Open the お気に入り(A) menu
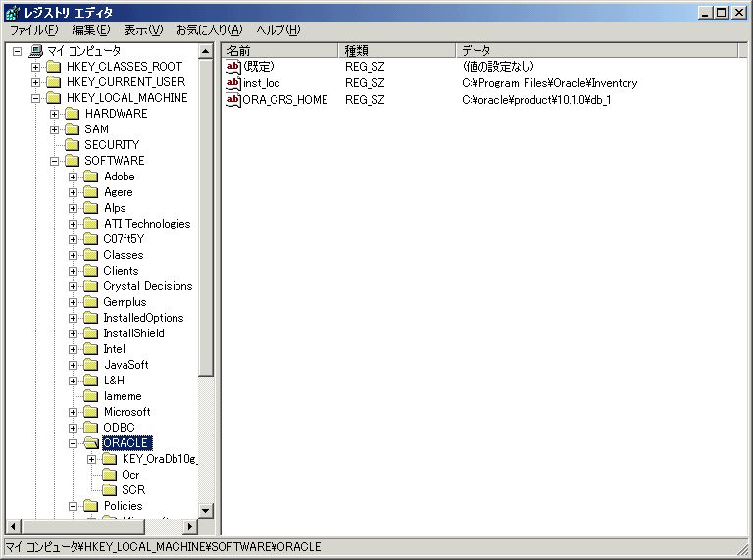Screen dimensions: 753x560 click(210, 30)
